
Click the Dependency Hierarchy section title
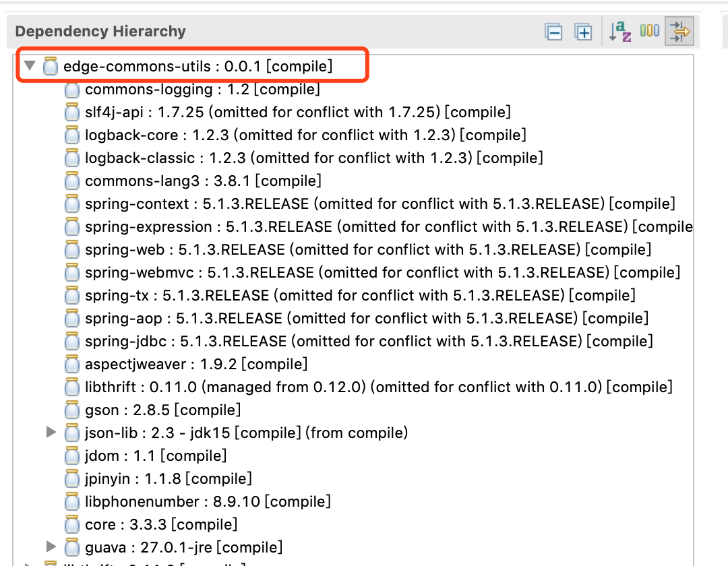coord(100,31)
